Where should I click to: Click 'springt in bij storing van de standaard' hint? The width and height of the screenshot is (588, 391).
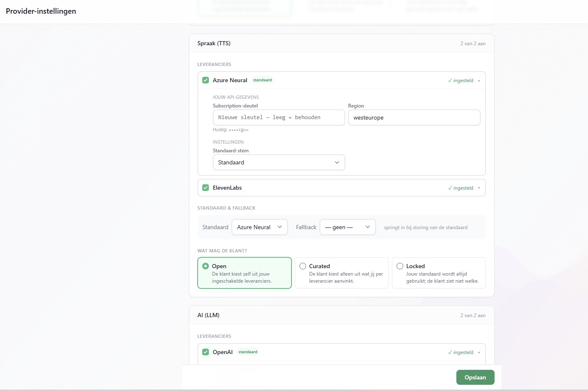(426, 227)
